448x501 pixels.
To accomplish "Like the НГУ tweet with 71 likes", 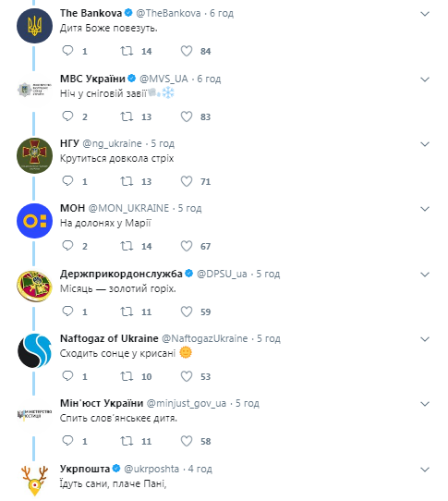I will (187, 181).
